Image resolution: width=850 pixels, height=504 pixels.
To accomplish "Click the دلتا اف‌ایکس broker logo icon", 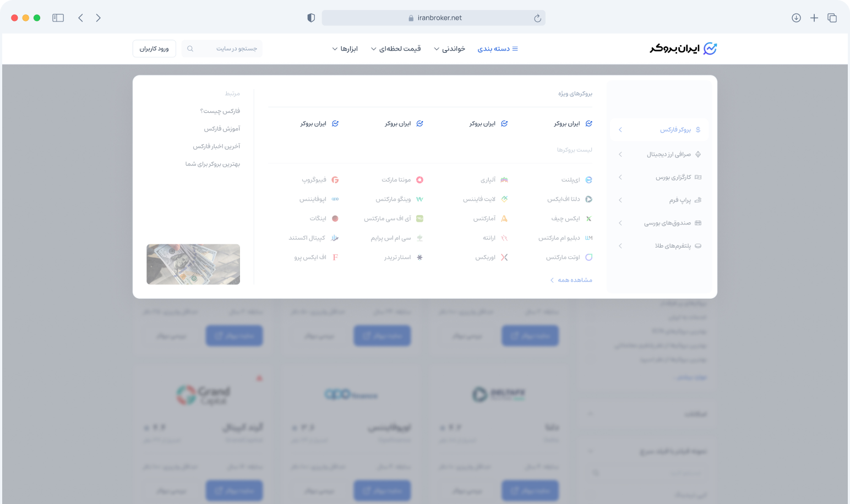I will click(589, 199).
